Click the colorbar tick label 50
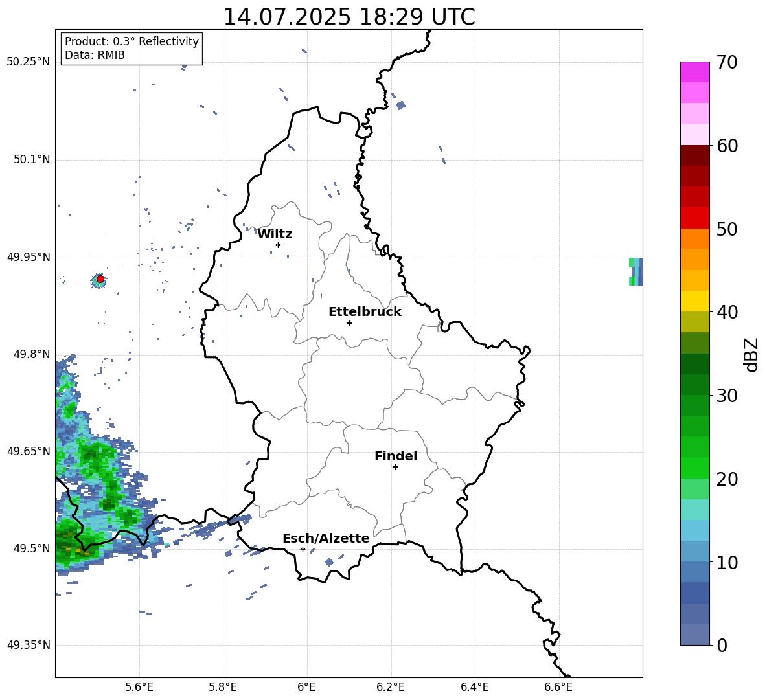 tap(727, 229)
